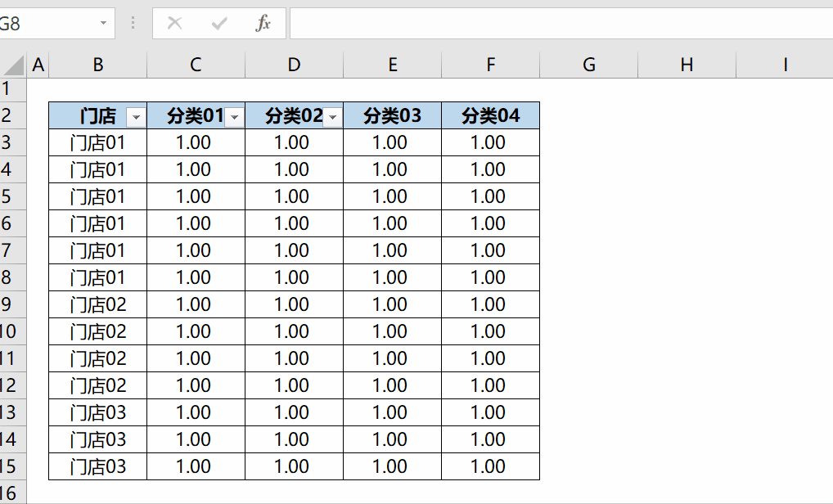This screenshot has height=504, width=833.
Task: Click 分类02 value 1.00 in row 4
Action: point(294,169)
